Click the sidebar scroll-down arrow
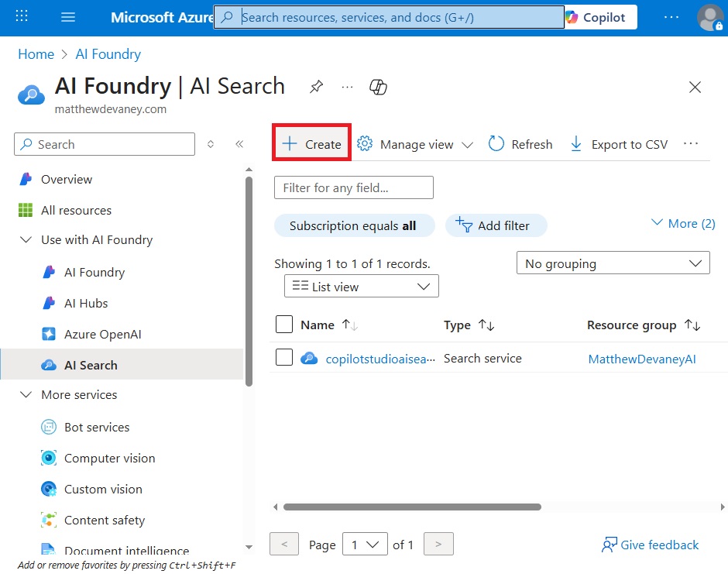This screenshot has width=728, height=574. click(x=249, y=547)
